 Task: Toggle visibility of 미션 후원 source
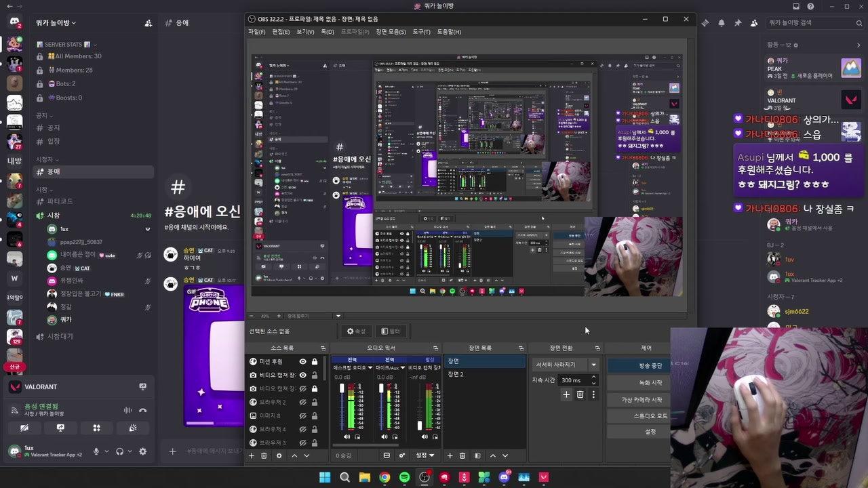coord(302,361)
